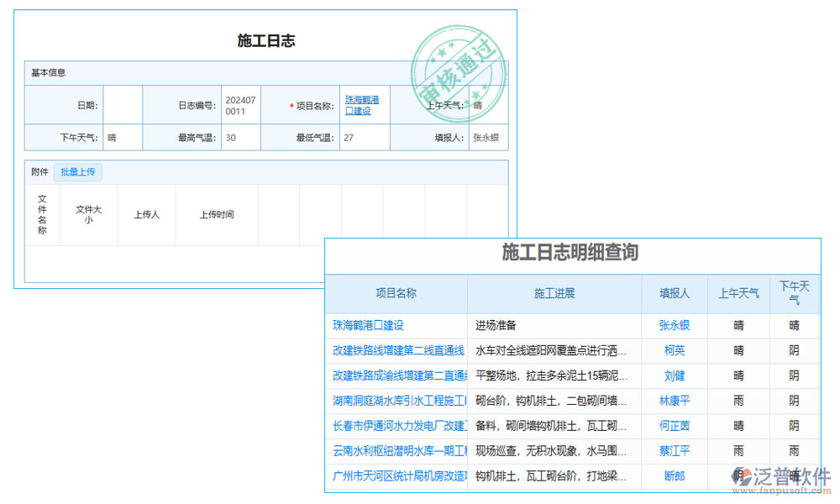Click the 施工进展 column header
This screenshot has width=840, height=504.
click(x=554, y=293)
